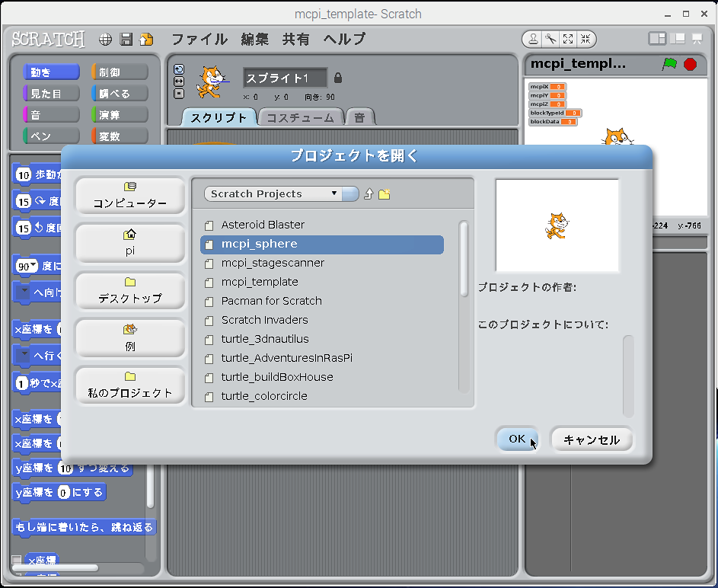Set rotation style to can rotate

pyautogui.click(x=179, y=69)
